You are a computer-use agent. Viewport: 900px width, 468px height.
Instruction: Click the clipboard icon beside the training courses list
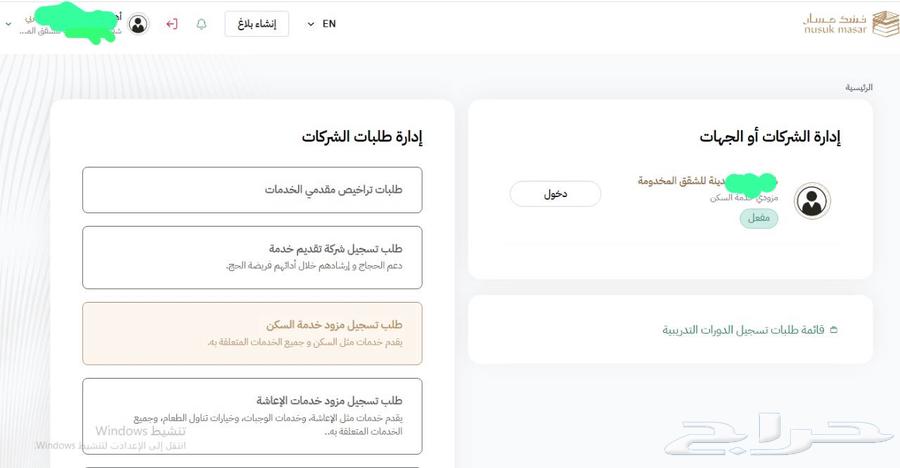[x=834, y=330]
